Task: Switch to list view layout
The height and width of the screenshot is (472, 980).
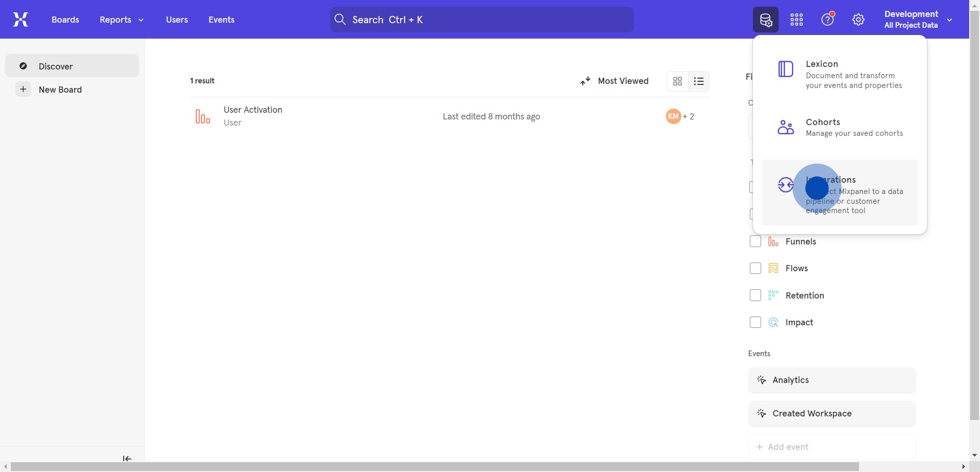Action: [x=698, y=81]
